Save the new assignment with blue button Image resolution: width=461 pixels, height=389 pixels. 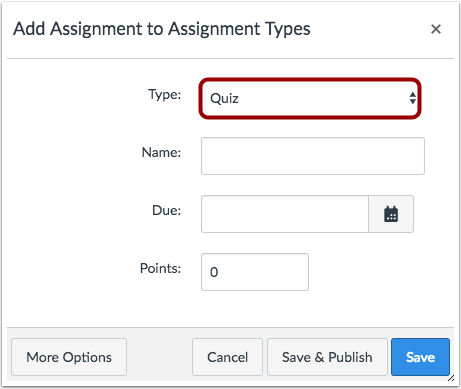click(420, 357)
